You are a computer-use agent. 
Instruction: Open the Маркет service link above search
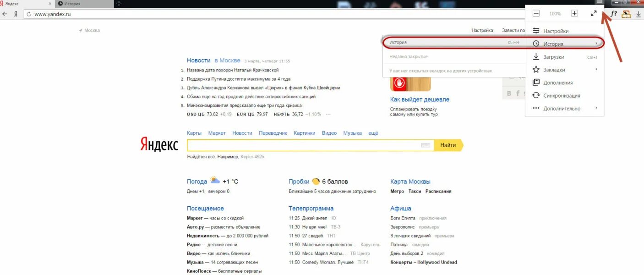point(217,133)
